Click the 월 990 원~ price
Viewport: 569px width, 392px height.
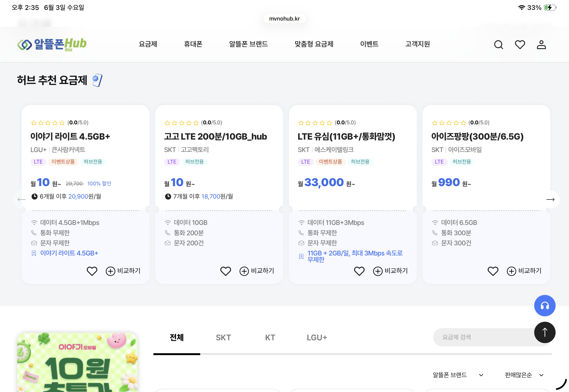point(451,183)
